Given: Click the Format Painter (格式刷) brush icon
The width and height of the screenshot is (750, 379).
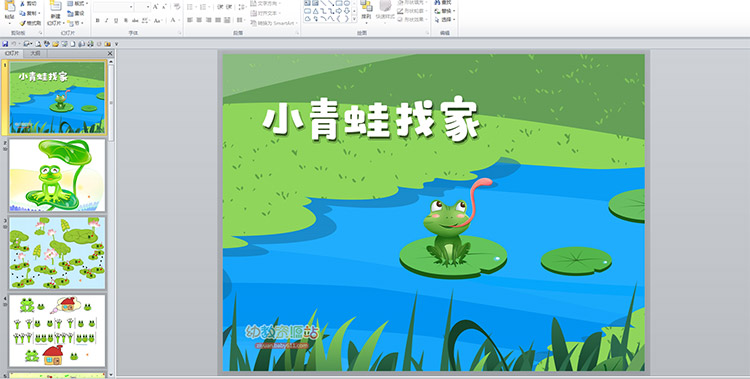Looking at the screenshot, I should pyautogui.click(x=22, y=23).
